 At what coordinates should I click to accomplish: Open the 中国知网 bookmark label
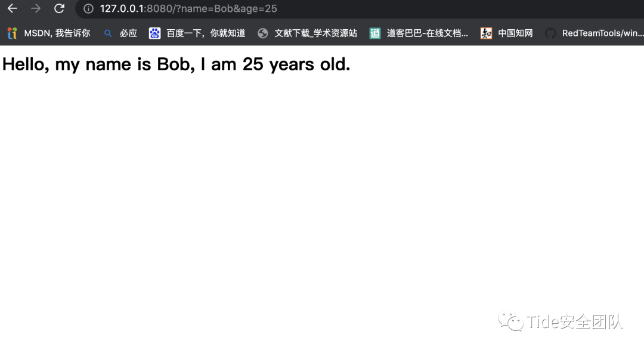point(515,33)
